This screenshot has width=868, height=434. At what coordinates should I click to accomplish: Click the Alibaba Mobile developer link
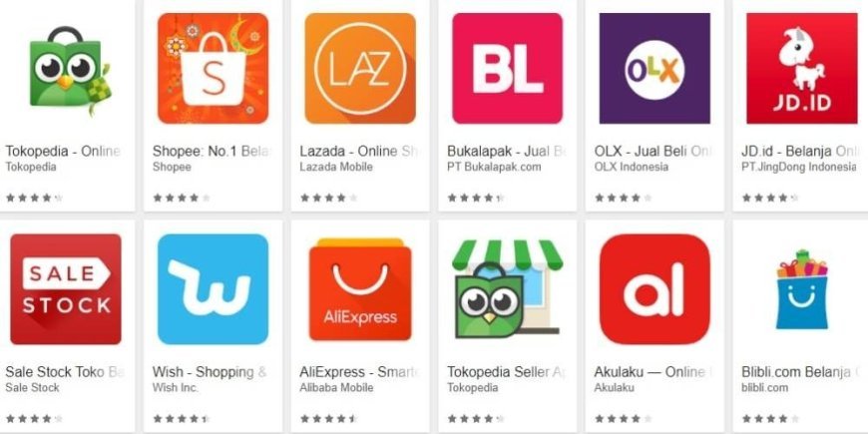click(x=336, y=387)
